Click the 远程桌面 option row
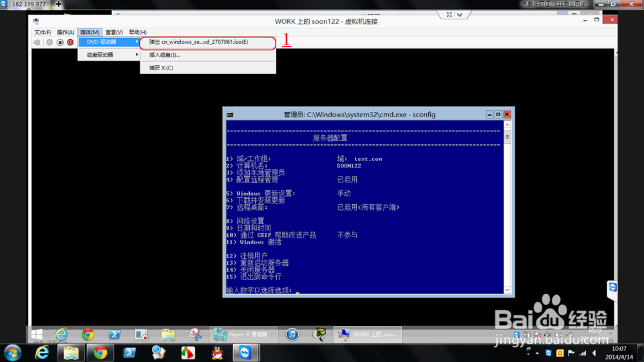This screenshot has height=362, width=644. 312,207
